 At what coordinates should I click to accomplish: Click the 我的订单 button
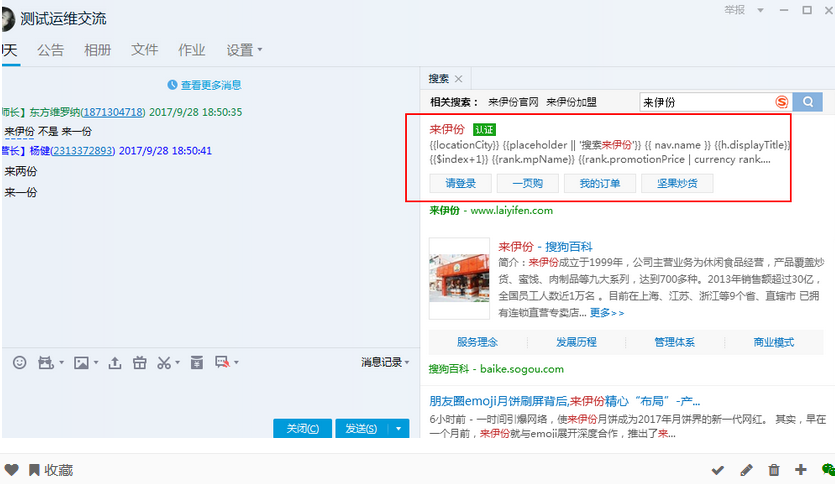pos(600,183)
